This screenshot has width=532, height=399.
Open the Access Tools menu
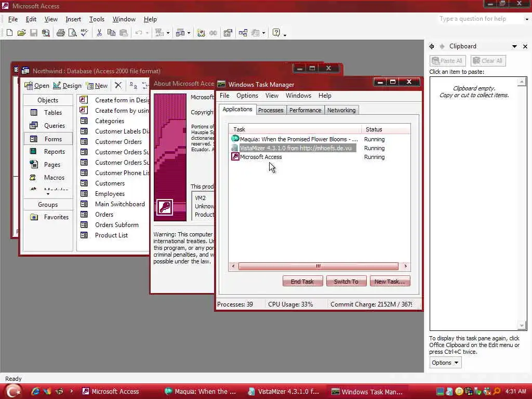point(97,19)
